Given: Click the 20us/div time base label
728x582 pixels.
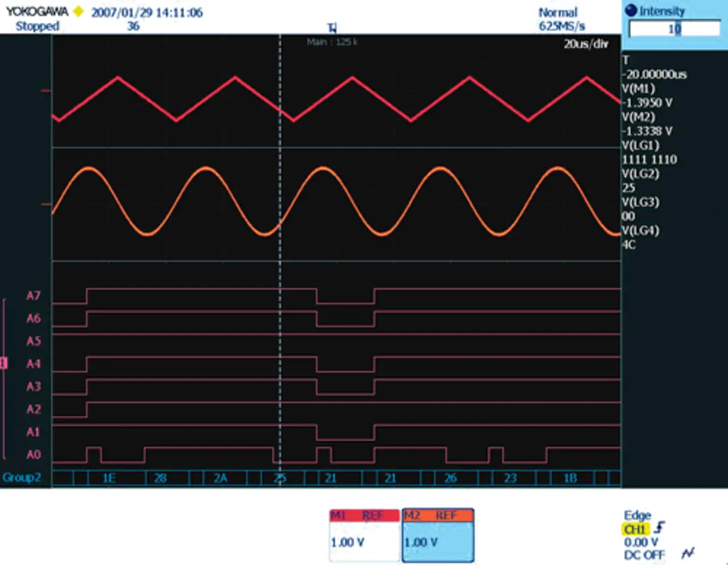Looking at the screenshot, I should 585,44.
